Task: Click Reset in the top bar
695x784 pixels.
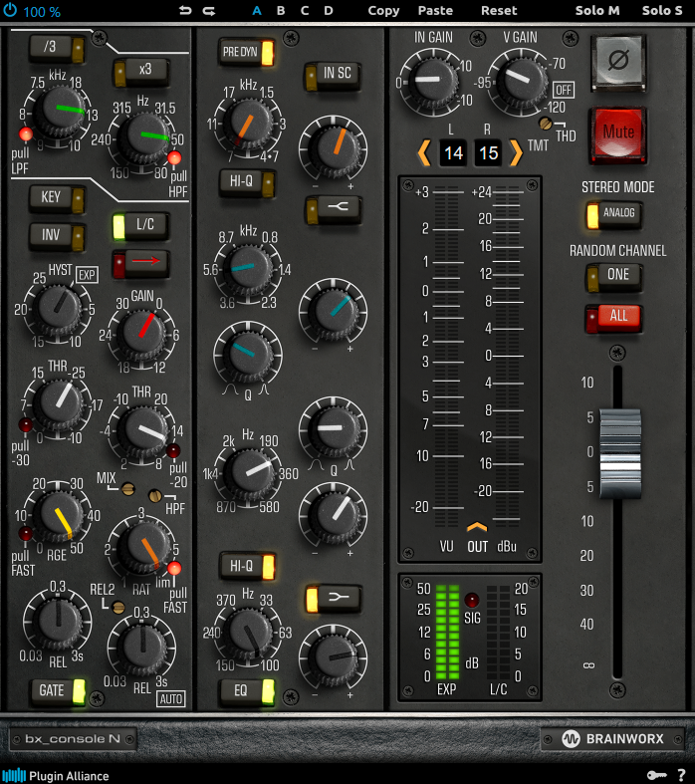Action: 499,11
